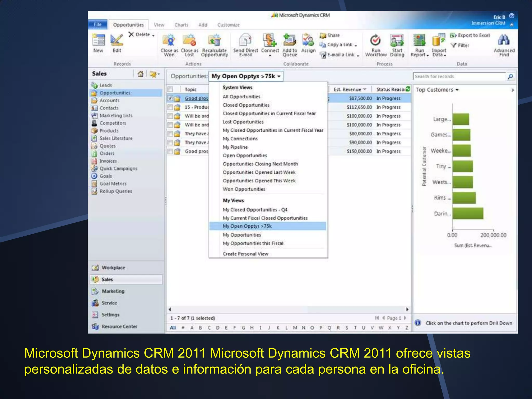Viewport: 532px width, 399px height.
Task: Click the Edit record icon
Action: (x=117, y=40)
